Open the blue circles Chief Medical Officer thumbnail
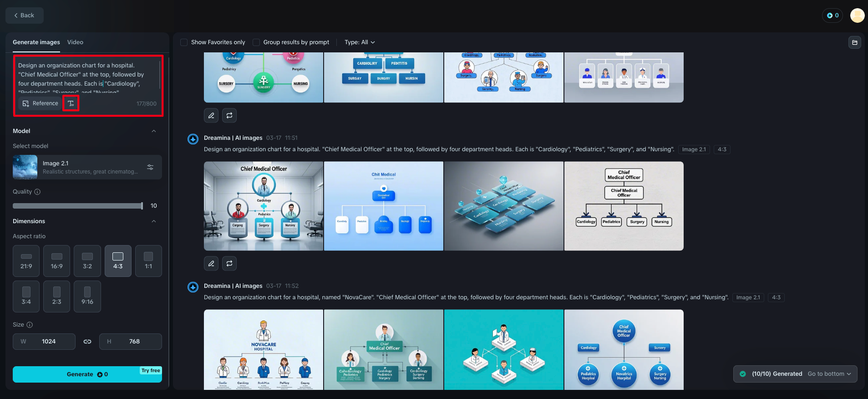 [x=624, y=350]
